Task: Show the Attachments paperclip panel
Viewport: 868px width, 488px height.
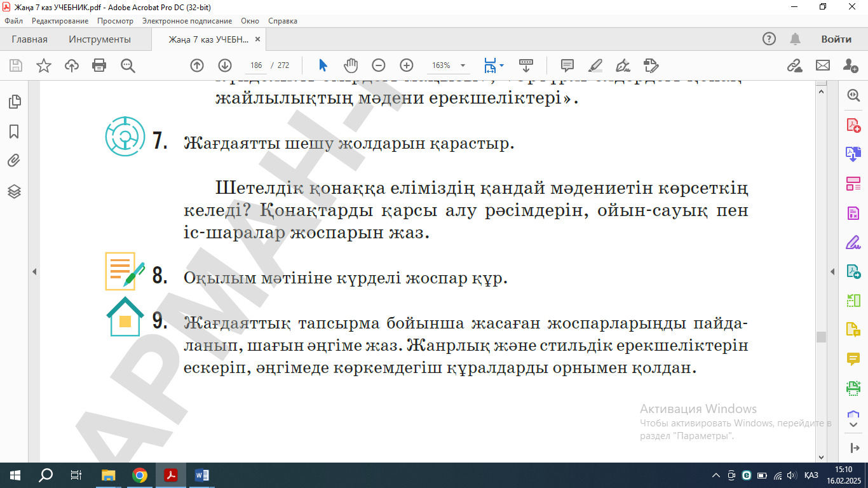Action: 14,161
